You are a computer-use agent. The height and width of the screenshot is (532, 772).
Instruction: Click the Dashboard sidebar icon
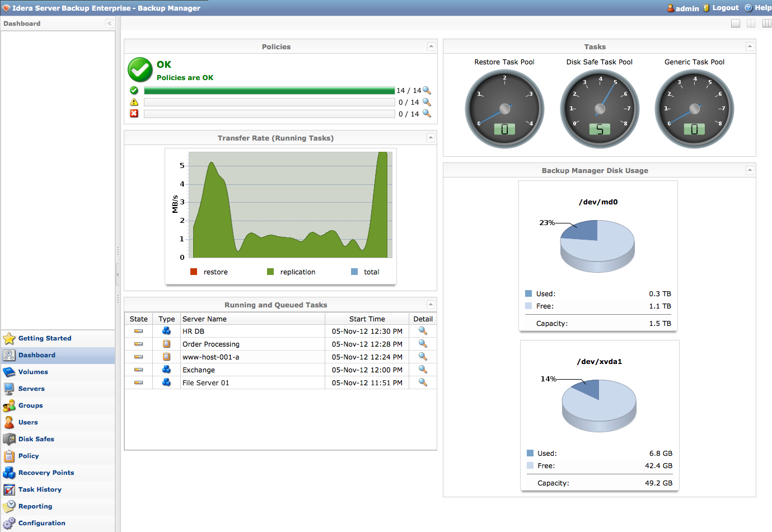pos(9,355)
